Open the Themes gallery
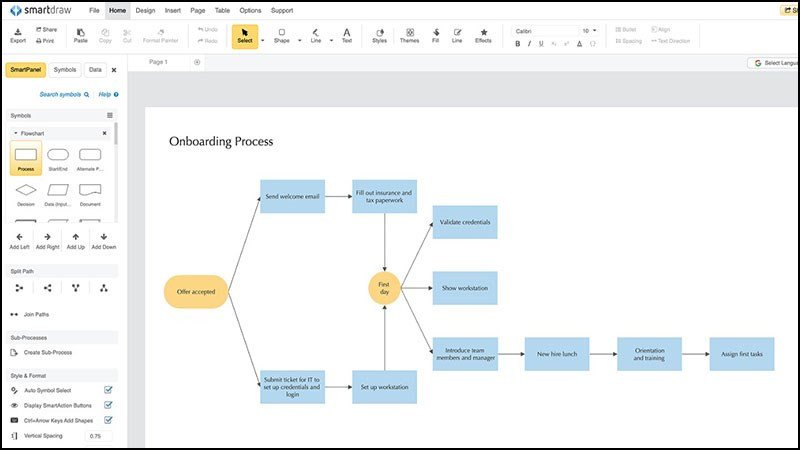The height and width of the screenshot is (450, 800). 409,35
